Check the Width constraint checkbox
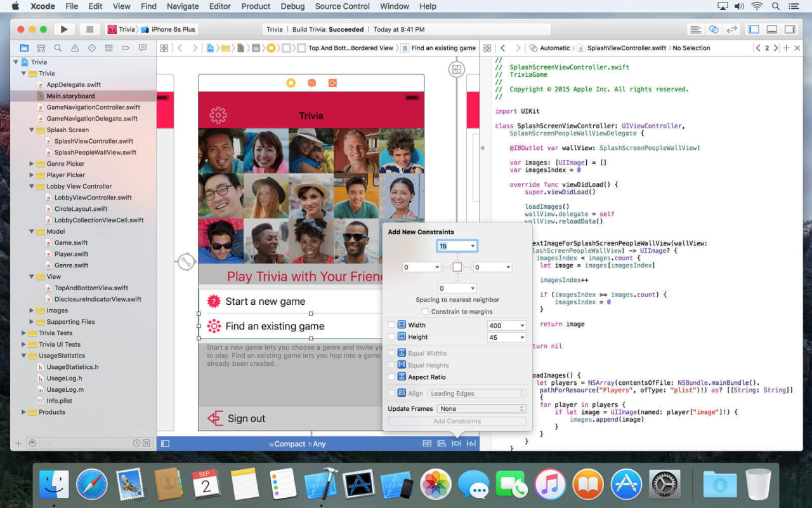This screenshot has width=812, height=508. (x=391, y=324)
